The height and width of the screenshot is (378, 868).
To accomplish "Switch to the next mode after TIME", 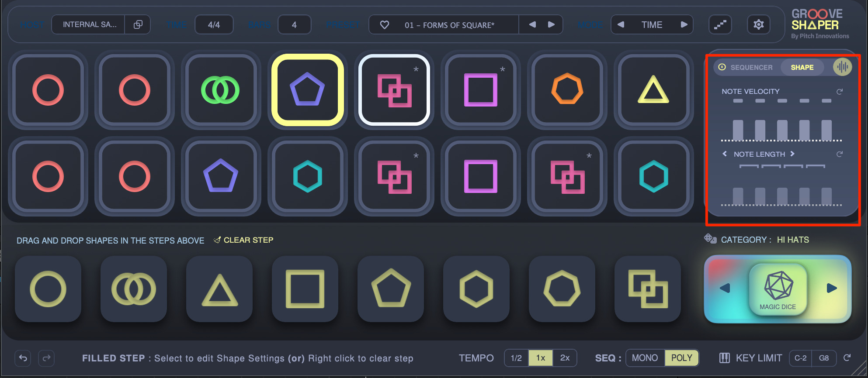I will coord(684,24).
